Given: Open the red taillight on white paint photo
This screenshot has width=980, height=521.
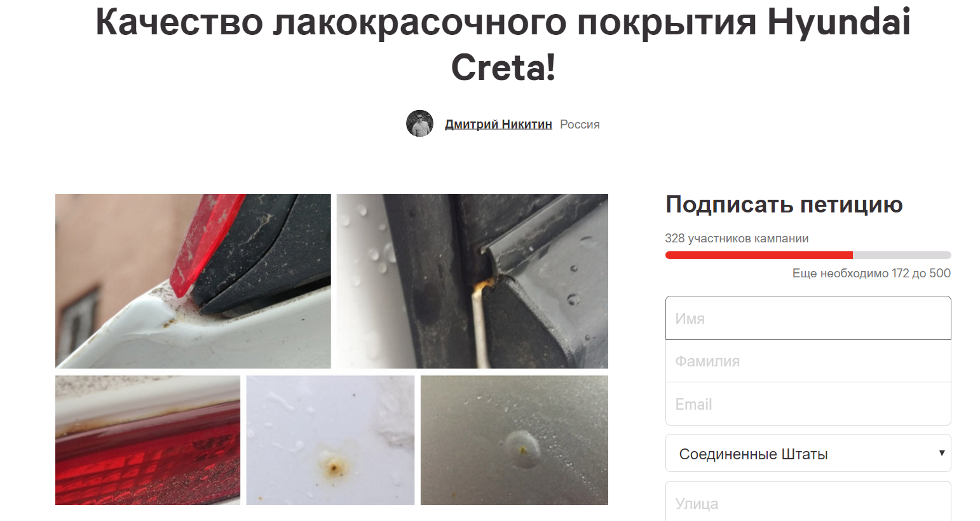Looking at the screenshot, I should [193, 281].
